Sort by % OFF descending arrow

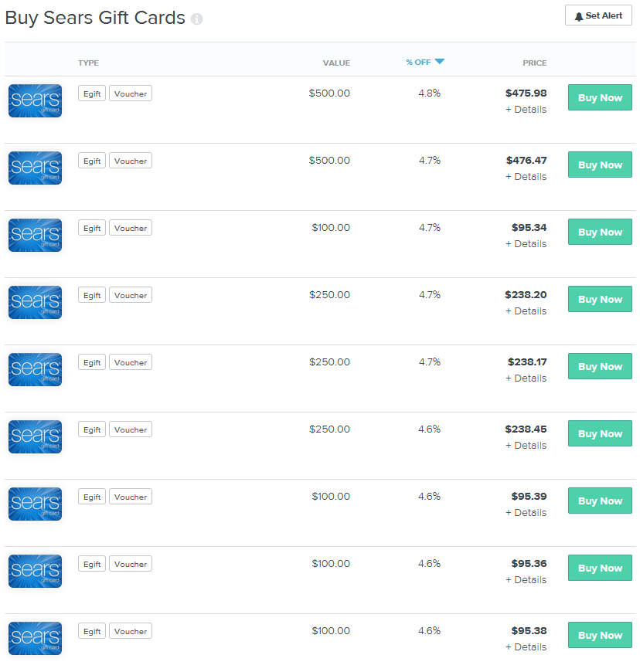tap(439, 62)
